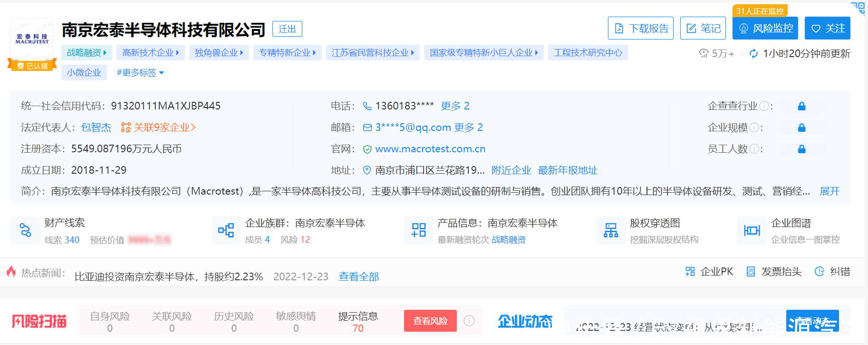Viewport: 868px width, 345px height.
Task: Click the 产品信息 icon
Action: (x=418, y=230)
